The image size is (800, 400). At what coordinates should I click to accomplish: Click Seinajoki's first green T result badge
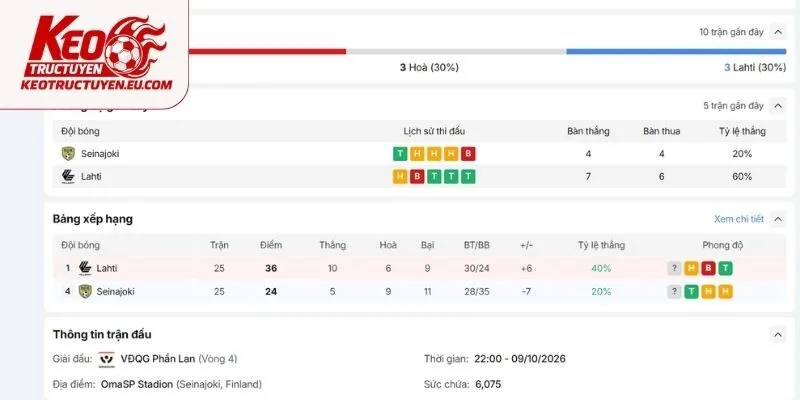click(x=400, y=154)
